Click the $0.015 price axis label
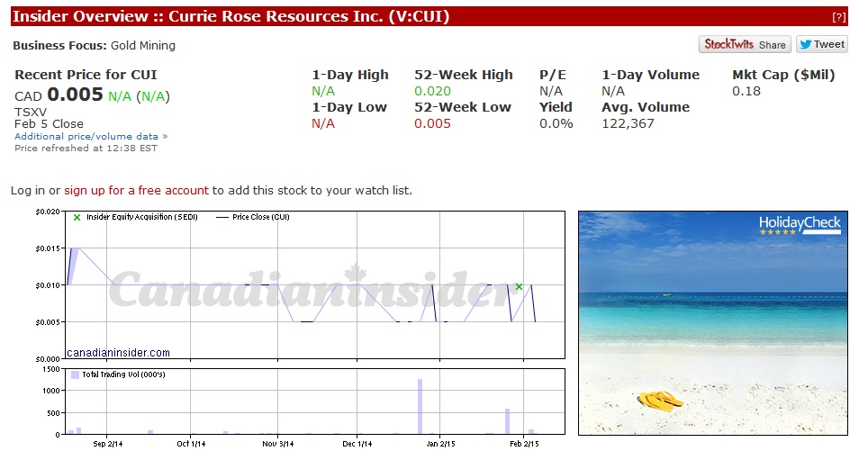The width and height of the screenshot is (868, 451). (x=48, y=248)
